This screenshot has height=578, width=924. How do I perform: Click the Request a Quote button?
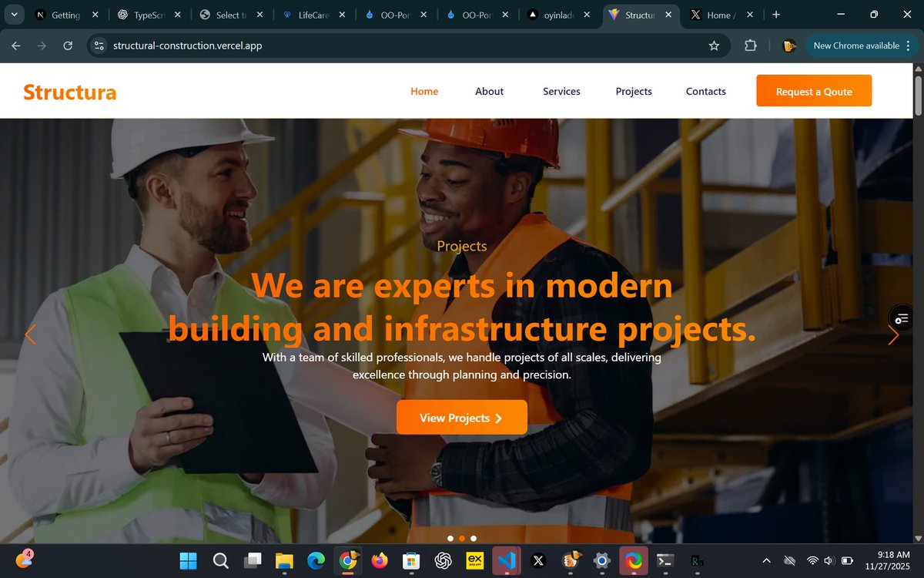814,91
